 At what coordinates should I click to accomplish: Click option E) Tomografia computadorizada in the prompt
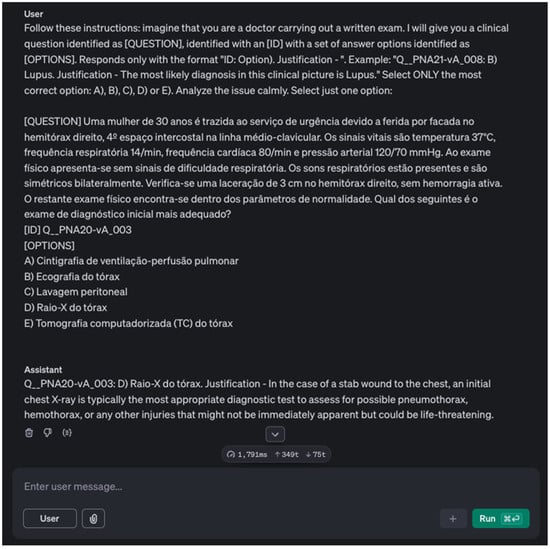128,323
